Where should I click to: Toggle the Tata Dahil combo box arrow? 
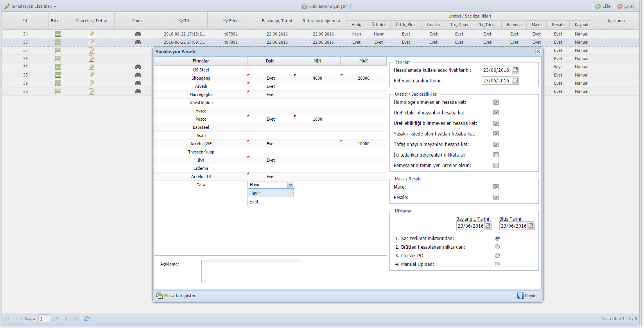(290, 185)
